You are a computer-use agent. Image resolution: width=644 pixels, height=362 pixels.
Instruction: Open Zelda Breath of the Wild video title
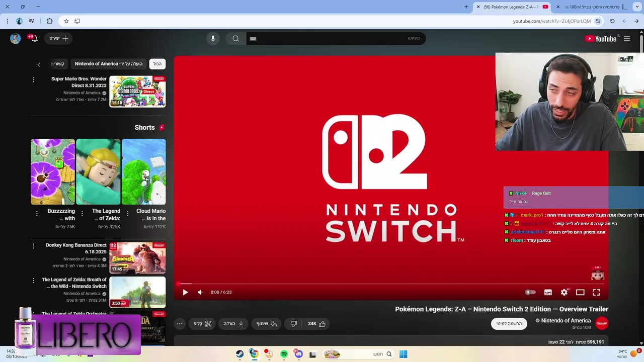click(x=74, y=283)
